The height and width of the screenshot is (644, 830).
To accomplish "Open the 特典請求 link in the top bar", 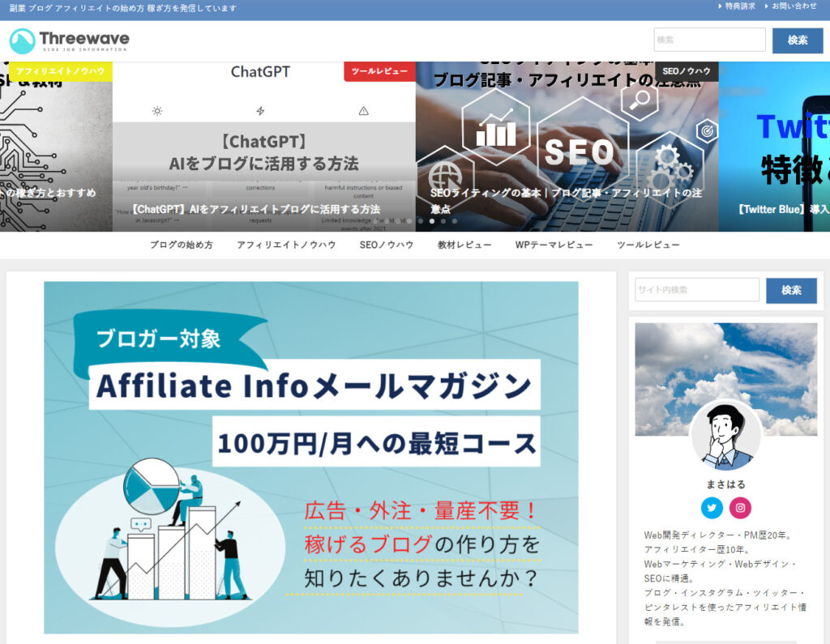I will pyautogui.click(x=739, y=6).
